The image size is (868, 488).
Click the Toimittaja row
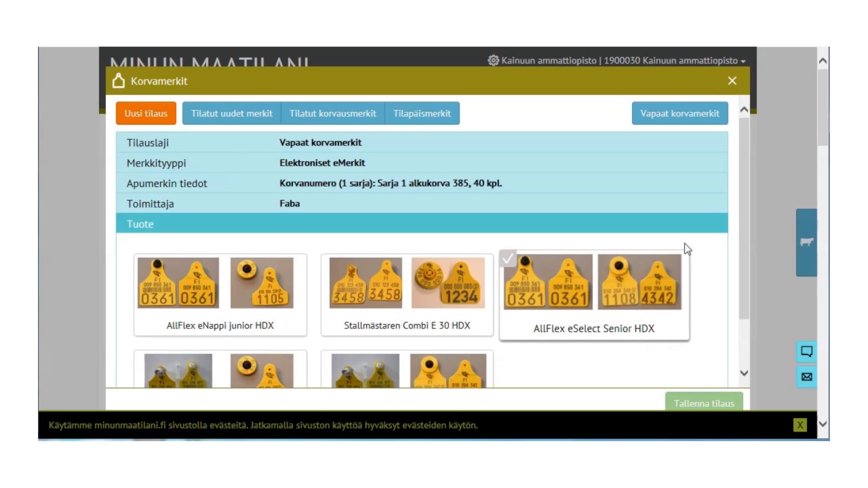[x=422, y=203]
